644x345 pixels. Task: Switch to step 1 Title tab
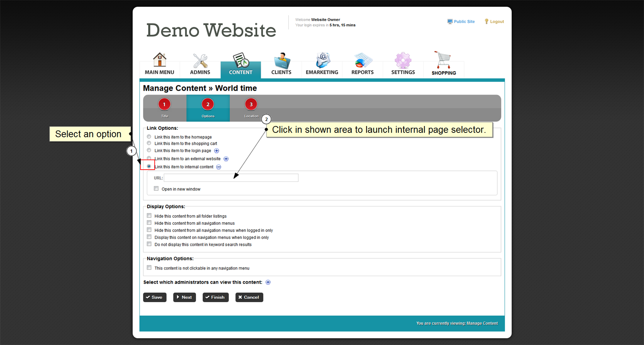164,105
